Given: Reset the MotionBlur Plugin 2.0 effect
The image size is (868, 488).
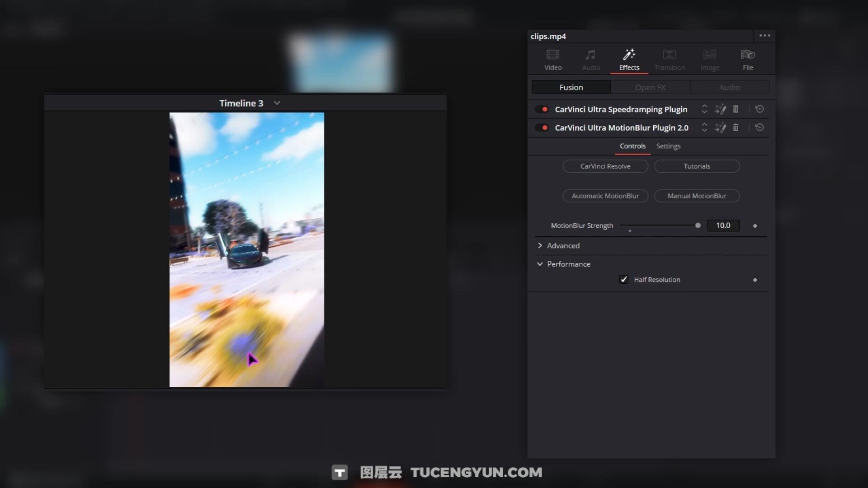Looking at the screenshot, I should point(759,128).
